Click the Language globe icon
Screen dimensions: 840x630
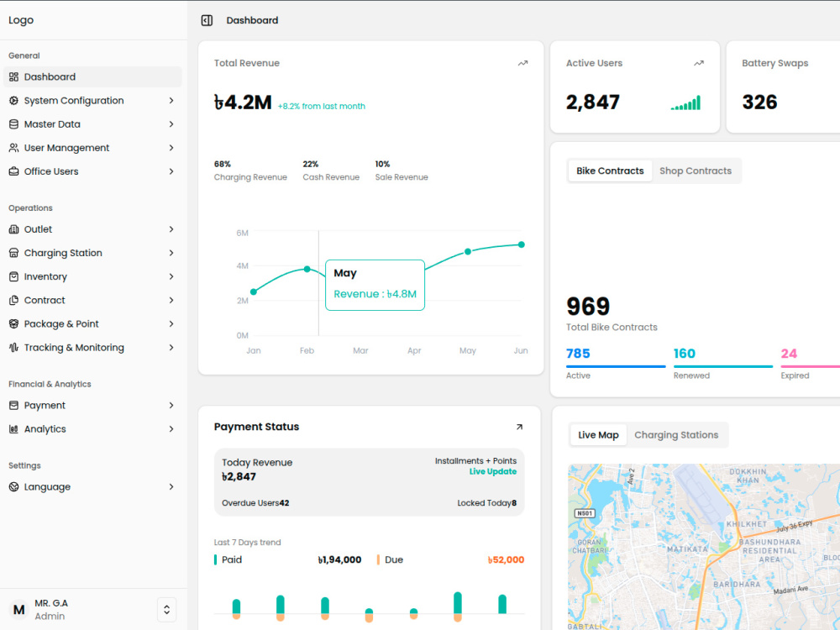[14, 486]
